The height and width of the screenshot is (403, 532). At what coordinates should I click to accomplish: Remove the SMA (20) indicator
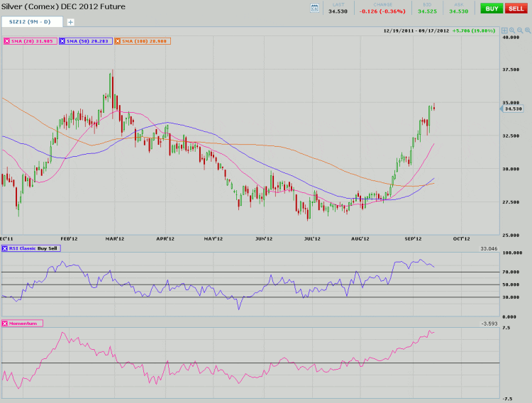(7, 42)
